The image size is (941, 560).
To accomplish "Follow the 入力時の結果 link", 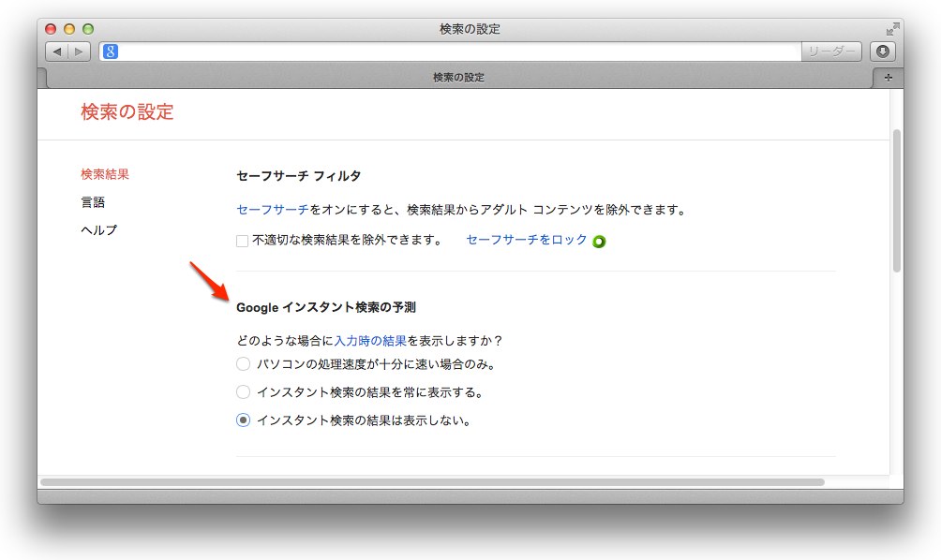I will tap(370, 341).
